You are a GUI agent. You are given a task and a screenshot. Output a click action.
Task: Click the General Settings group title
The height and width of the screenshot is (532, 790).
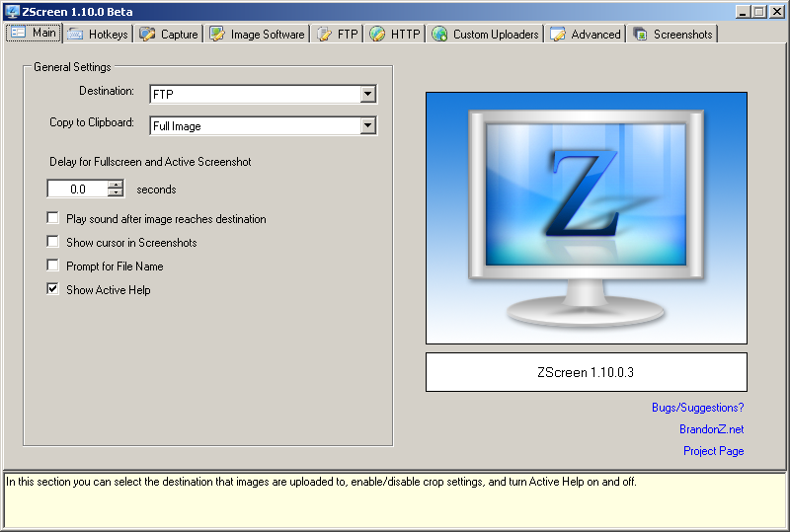click(72, 67)
